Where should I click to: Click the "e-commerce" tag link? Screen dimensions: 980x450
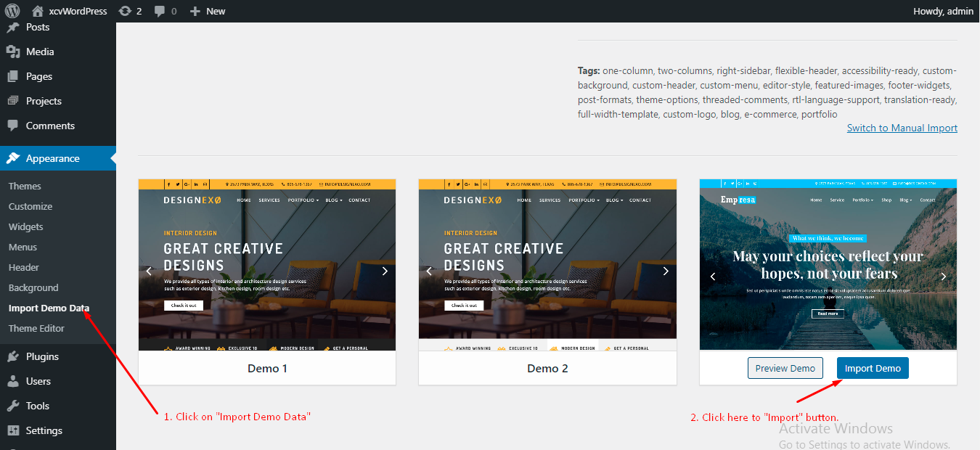click(x=770, y=114)
